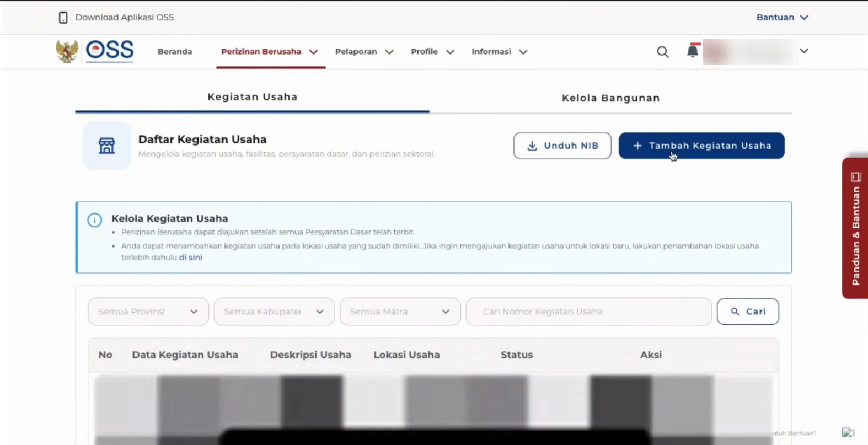Click the OSS logo

point(110,51)
